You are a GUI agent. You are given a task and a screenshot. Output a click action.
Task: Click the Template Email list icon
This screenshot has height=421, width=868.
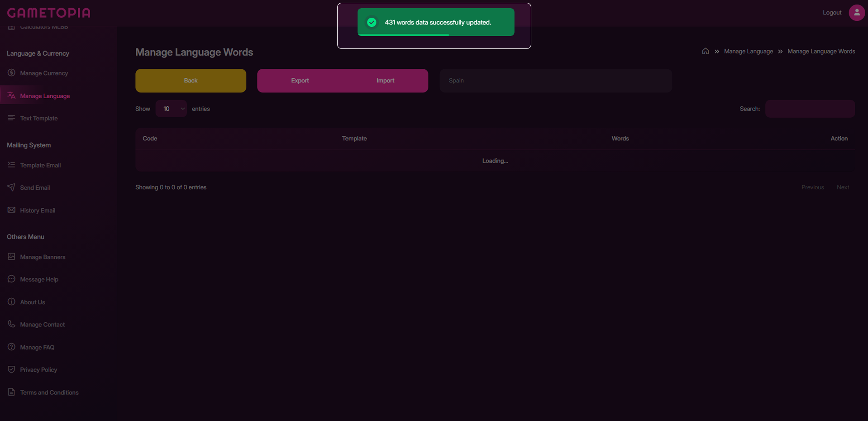point(11,165)
